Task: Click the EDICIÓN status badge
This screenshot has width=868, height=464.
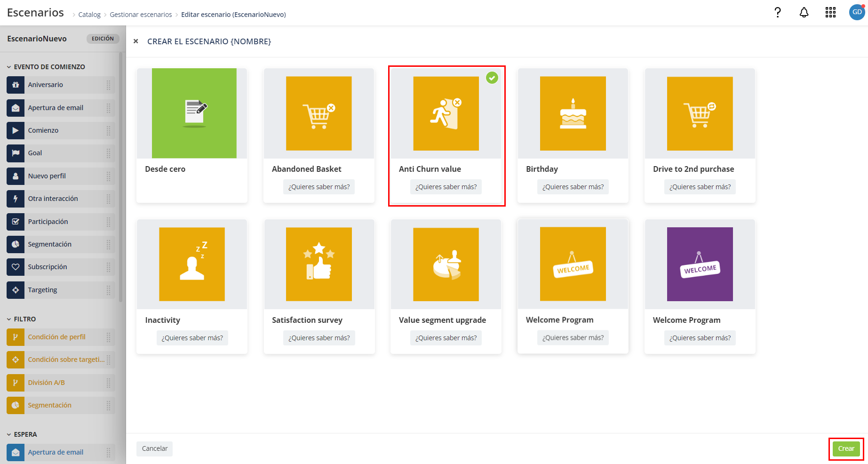Action: coord(103,39)
